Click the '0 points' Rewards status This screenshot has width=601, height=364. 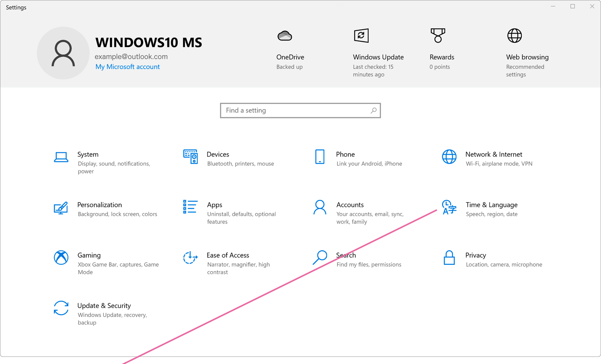tap(440, 67)
